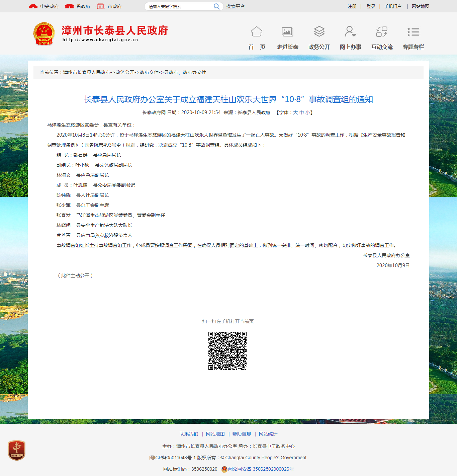Go to home via house icon

257,32
